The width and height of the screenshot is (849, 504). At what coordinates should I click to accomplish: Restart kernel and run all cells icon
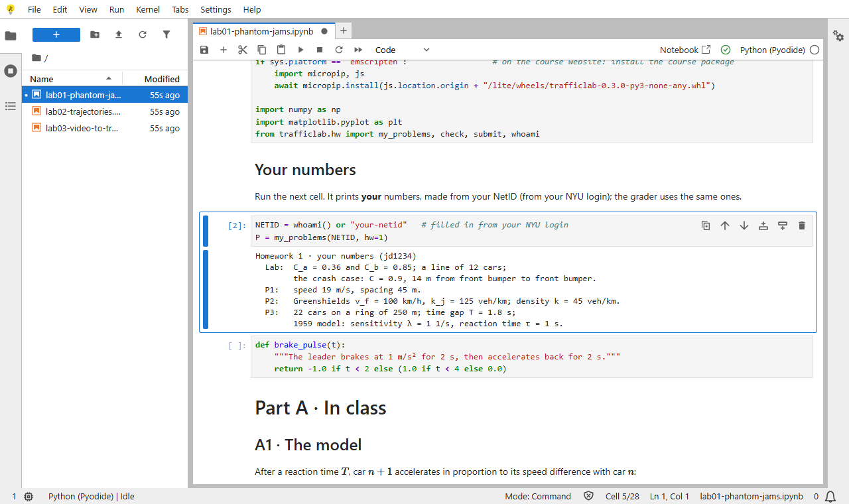point(358,50)
